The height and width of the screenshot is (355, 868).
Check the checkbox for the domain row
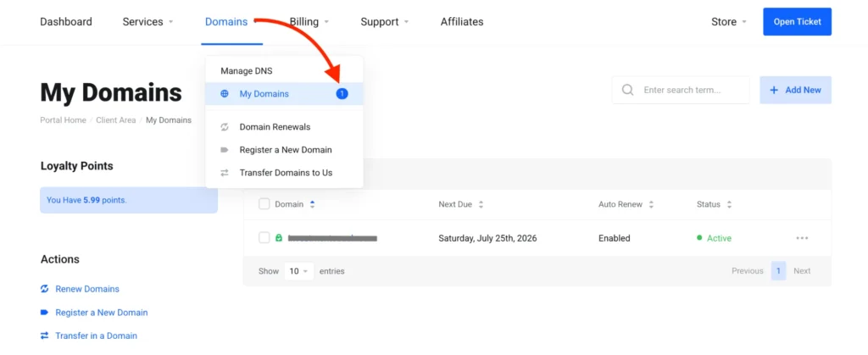pyautogui.click(x=264, y=238)
